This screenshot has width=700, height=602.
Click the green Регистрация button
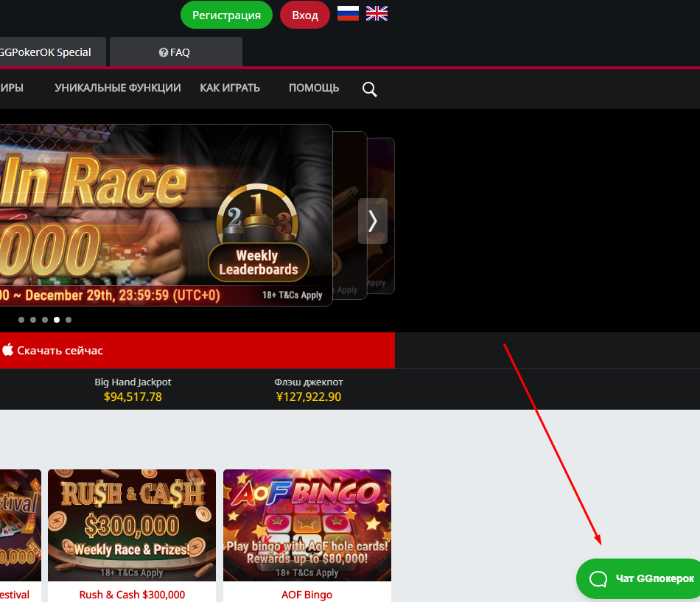pos(226,15)
